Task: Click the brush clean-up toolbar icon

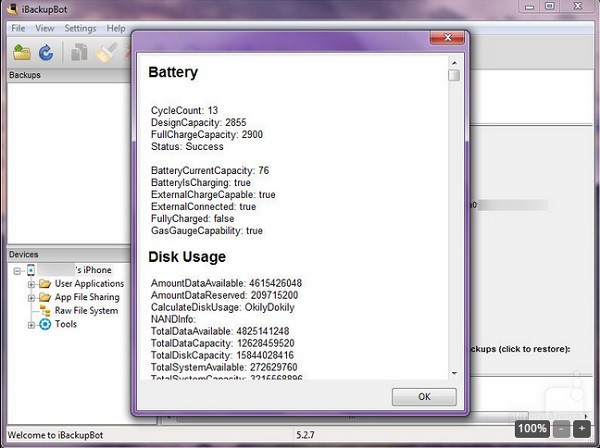Action: 106,52
